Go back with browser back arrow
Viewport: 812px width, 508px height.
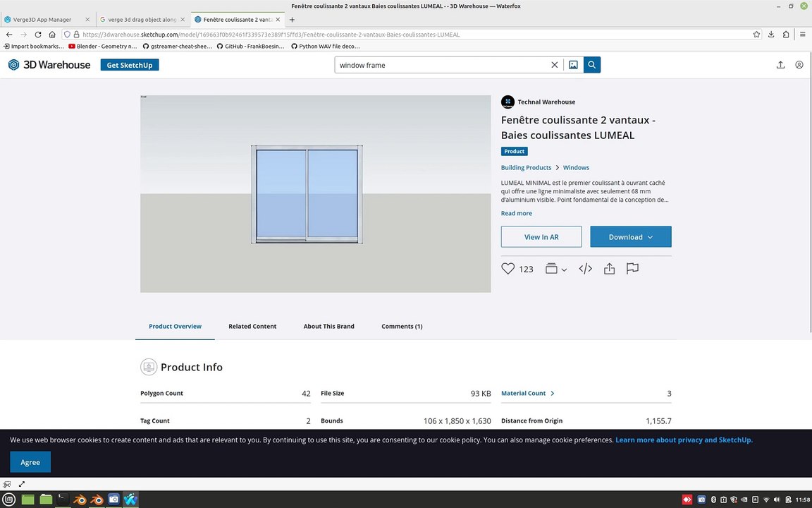(9, 34)
